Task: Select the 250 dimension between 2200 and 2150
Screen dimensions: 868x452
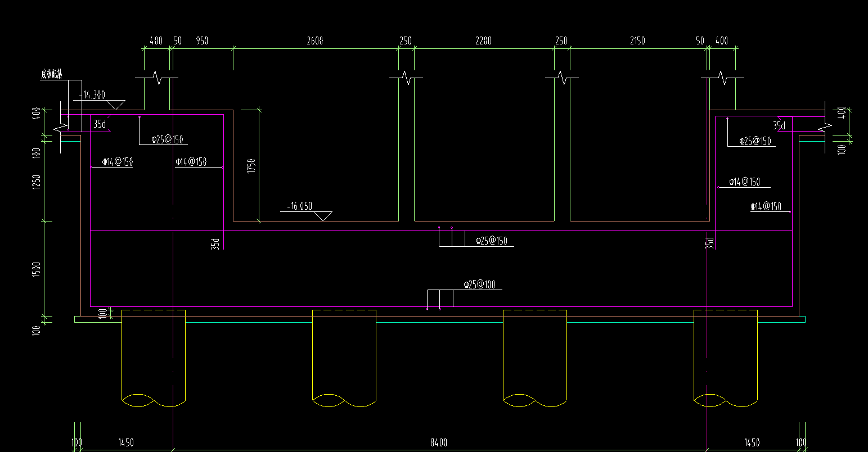Action: [x=561, y=41]
